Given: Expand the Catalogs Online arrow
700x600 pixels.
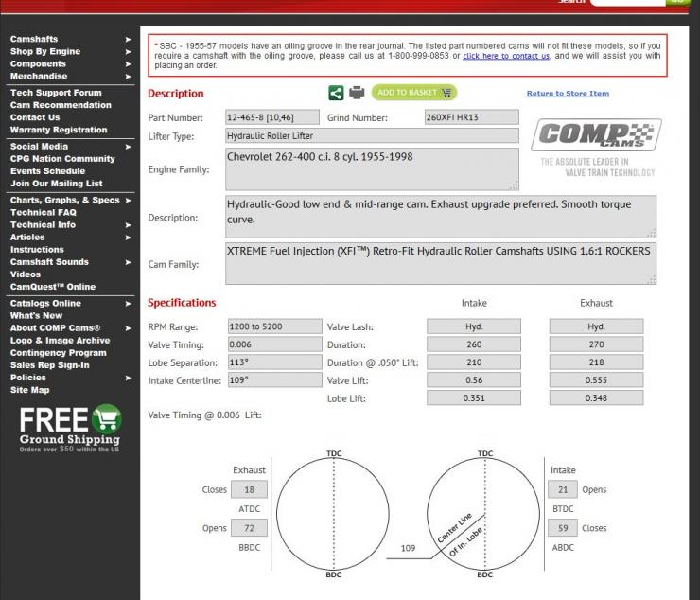Looking at the screenshot, I should point(128,304).
